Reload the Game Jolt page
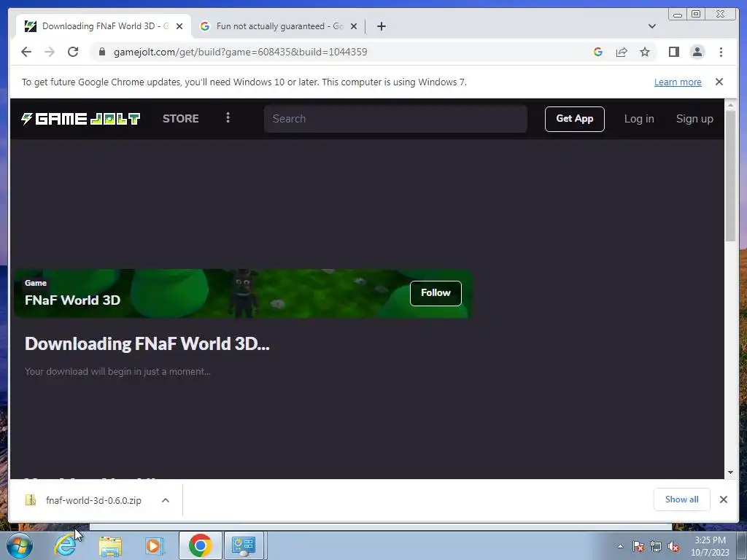This screenshot has height=560, width=747. click(73, 52)
